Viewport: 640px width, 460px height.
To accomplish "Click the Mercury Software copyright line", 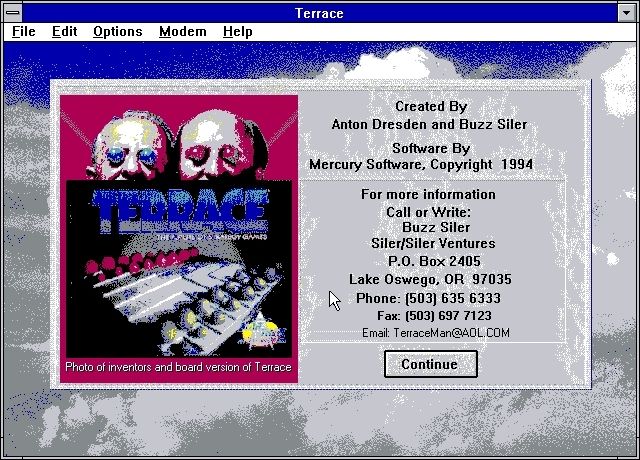I will 421,164.
